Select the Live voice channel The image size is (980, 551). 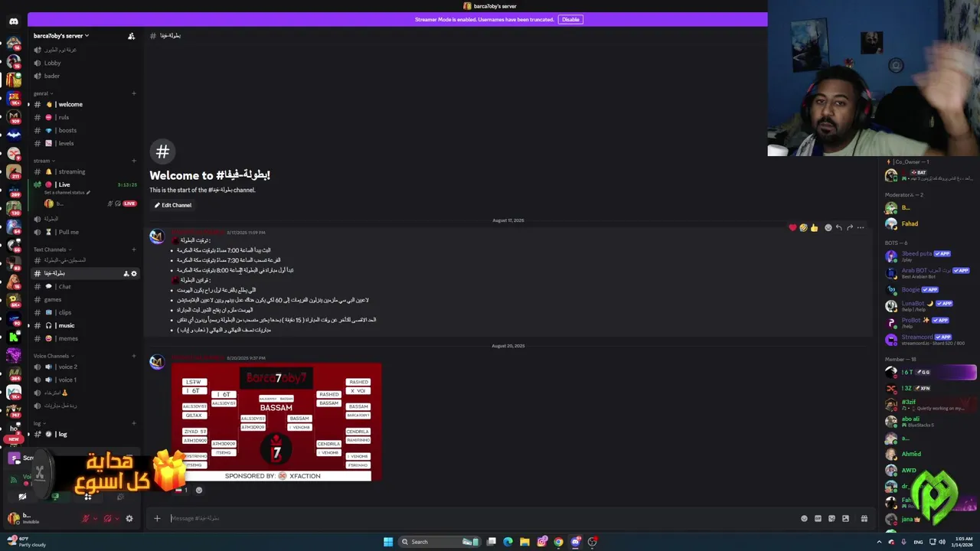point(64,184)
